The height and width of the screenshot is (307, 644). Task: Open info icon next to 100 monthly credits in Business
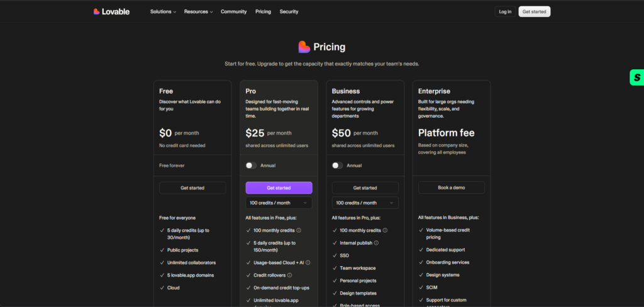tap(385, 230)
